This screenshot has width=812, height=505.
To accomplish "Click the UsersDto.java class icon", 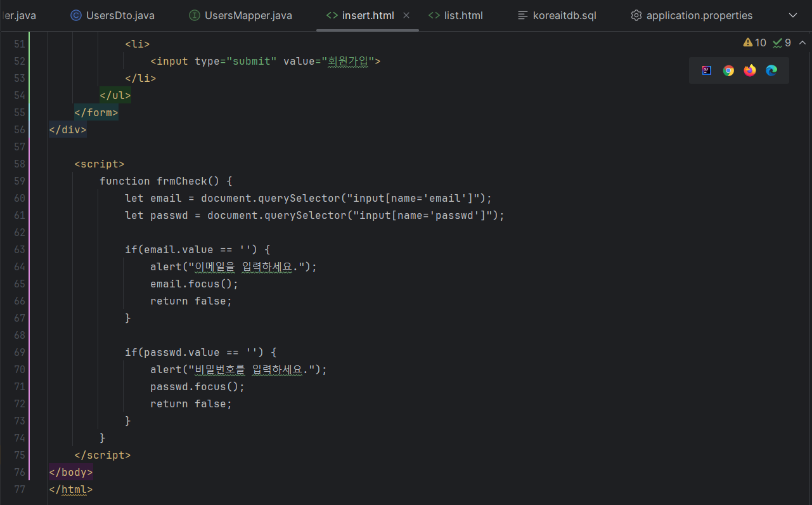I will click(x=76, y=15).
